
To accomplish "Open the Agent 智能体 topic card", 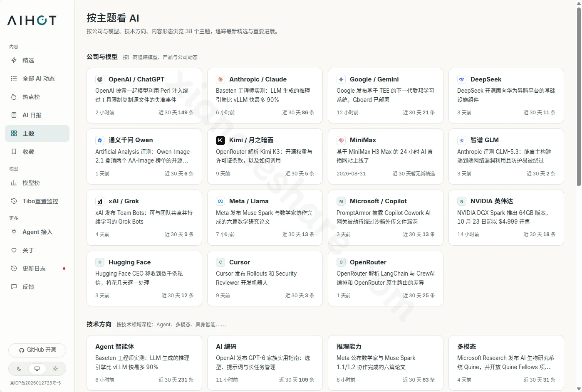I will pos(144,362).
